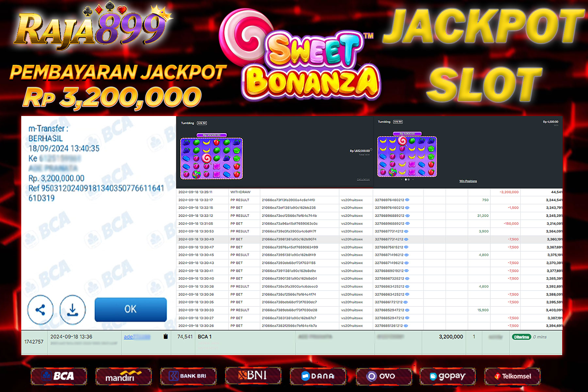The height and width of the screenshot is (392, 588).
Task: Click balance cell 3,244,541
Action: coord(554,200)
